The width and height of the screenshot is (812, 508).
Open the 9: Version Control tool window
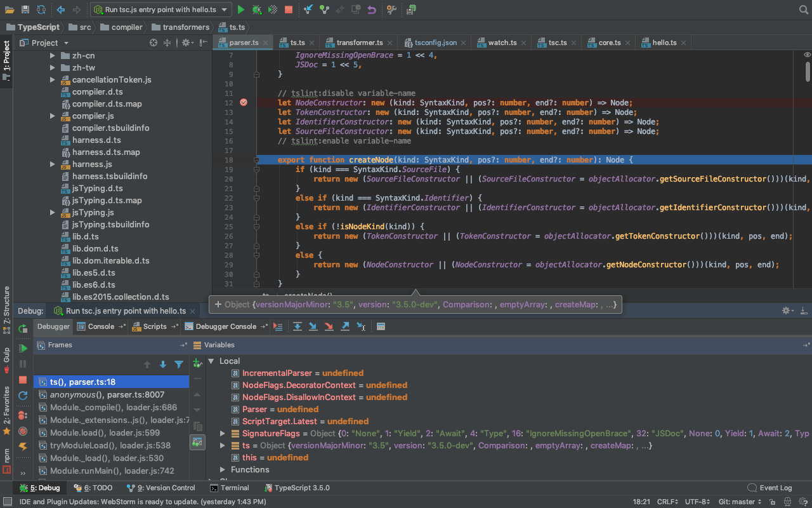tap(161, 488)
